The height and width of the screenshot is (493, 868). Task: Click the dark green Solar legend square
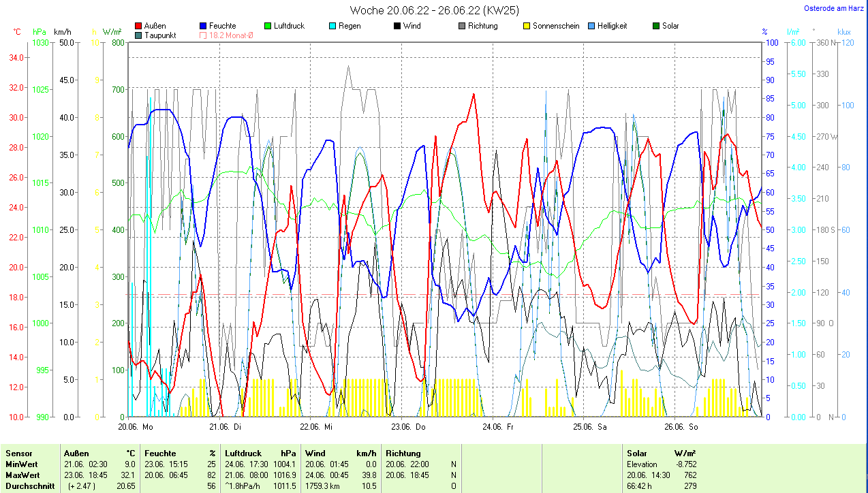656,26
